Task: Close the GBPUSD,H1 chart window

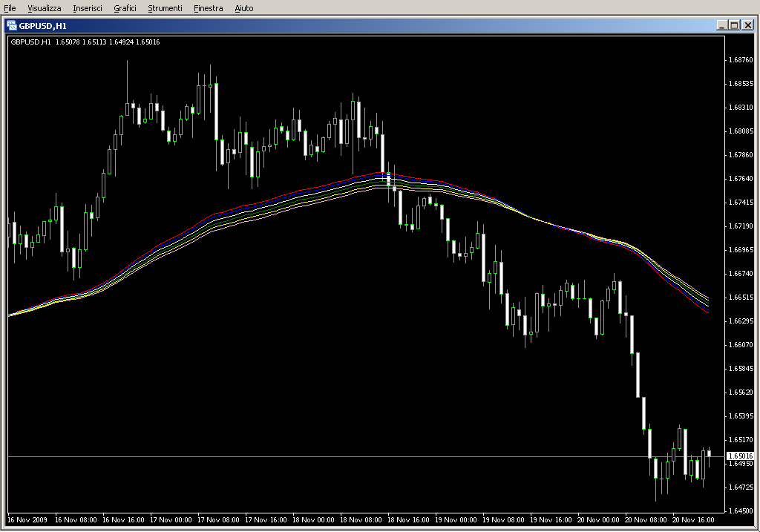Action: [x=748, y=25]
